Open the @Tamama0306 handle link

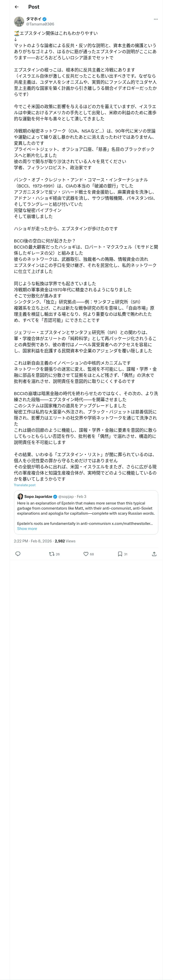[x=40, y=24]
